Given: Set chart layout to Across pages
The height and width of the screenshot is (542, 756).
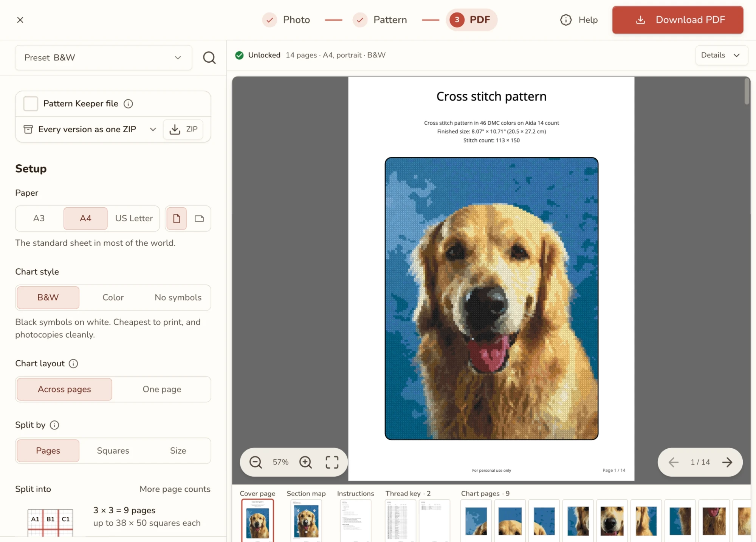Looking at the screenshot, I should [x=64, y=389].
